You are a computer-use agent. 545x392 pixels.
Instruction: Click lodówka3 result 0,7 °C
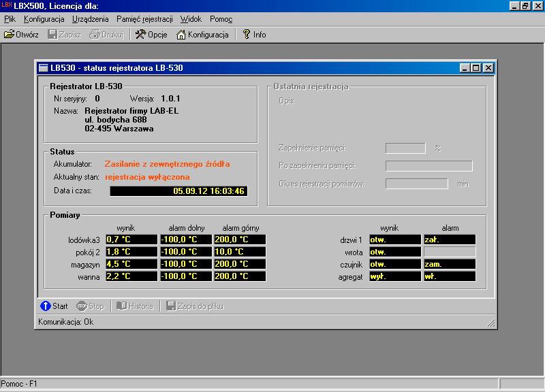[x=131, y=240]
